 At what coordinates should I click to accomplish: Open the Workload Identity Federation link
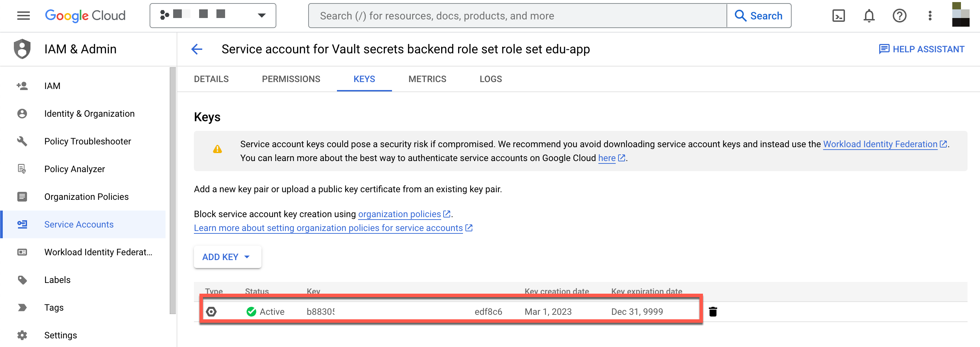880,144
